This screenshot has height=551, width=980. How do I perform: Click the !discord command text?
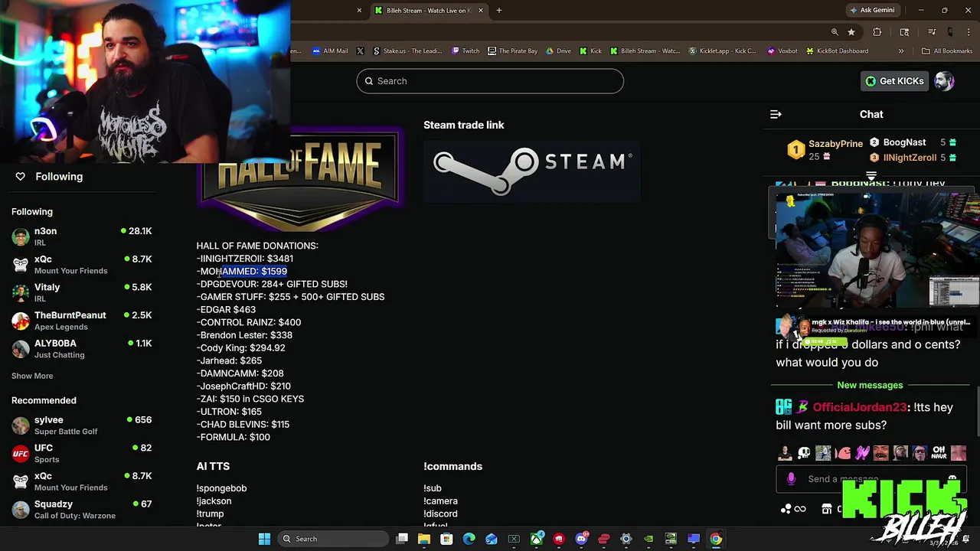click(440, 514)
